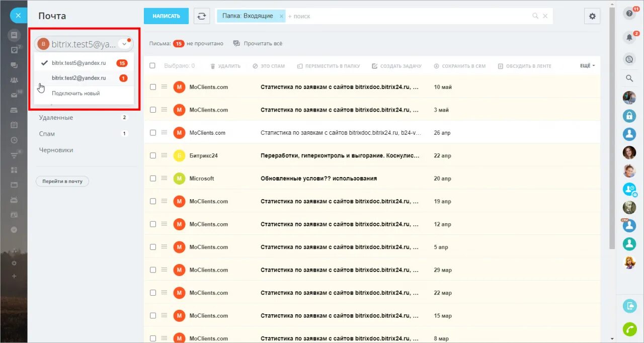This screenshot has width=644, height=343.
Task: Click ОБСУДИТЬ В ЛЕНТЕ action
Action: click(525, 66)
